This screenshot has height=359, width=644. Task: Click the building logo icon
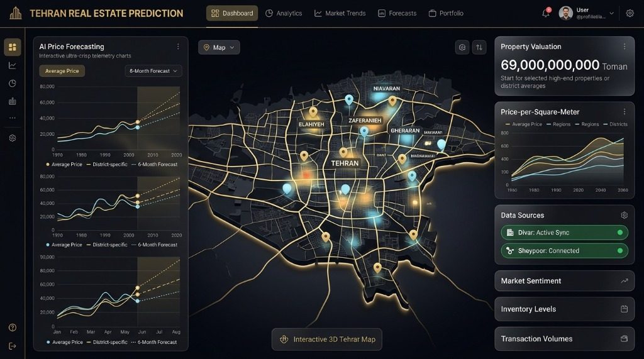16,13
